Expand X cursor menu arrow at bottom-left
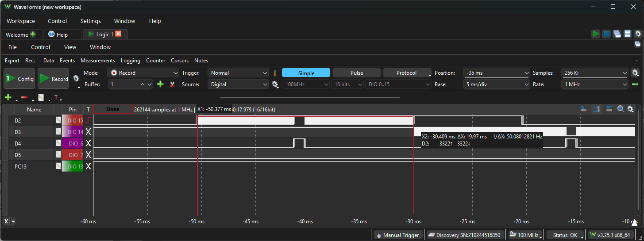Viewport: 644px width, 241px height. (13, 222)
